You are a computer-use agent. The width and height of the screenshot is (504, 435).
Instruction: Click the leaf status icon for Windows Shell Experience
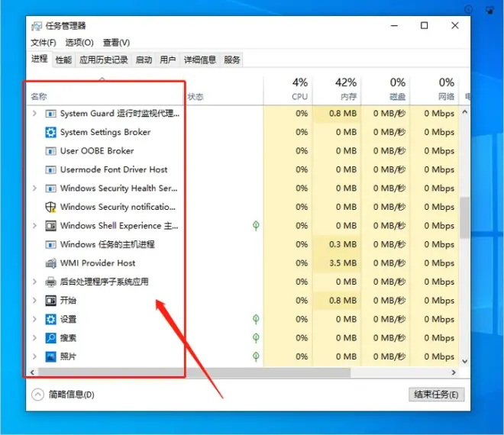256,226
